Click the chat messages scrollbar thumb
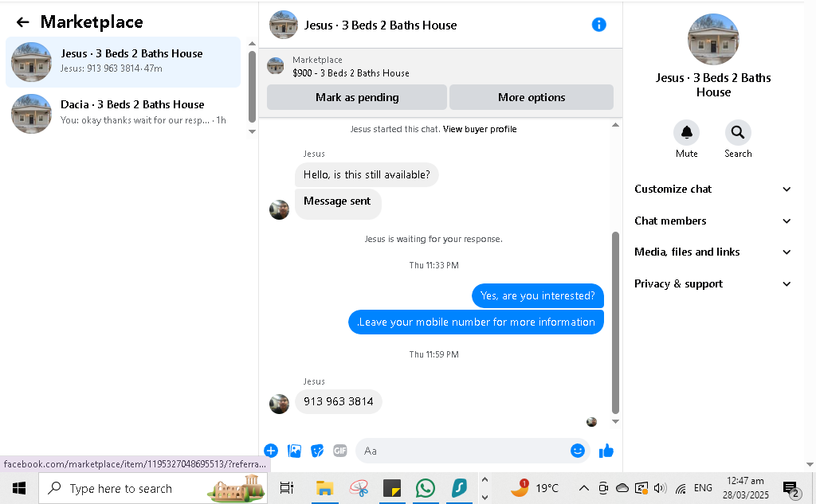Image resolution: width=816 pixels, height=504 pixels. pyautogui.click(x=615, y=322)
